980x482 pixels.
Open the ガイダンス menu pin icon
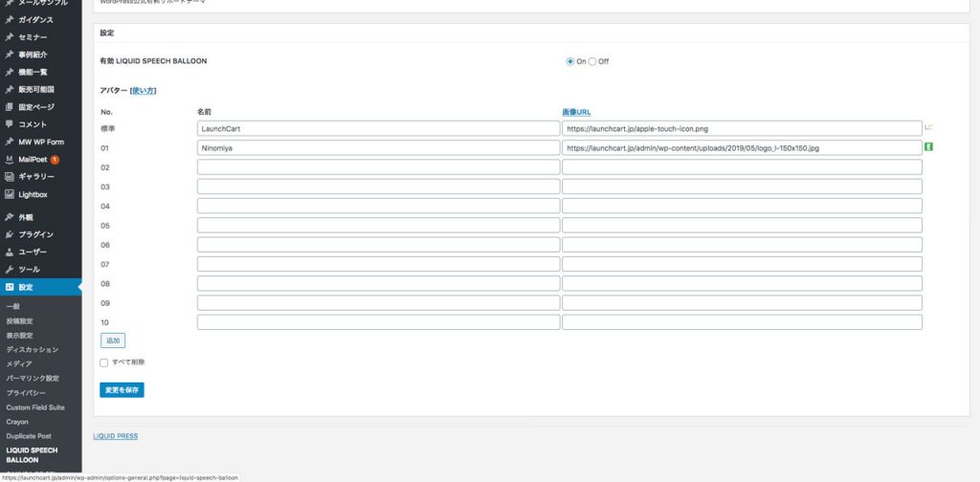[9, 20]
